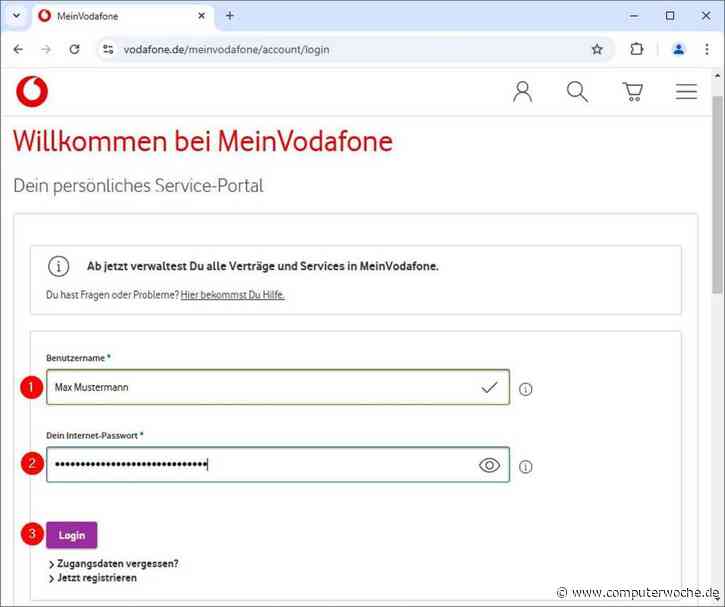
Task: Click the Vodafone logo on the page
Action: (x=32, y=92)
